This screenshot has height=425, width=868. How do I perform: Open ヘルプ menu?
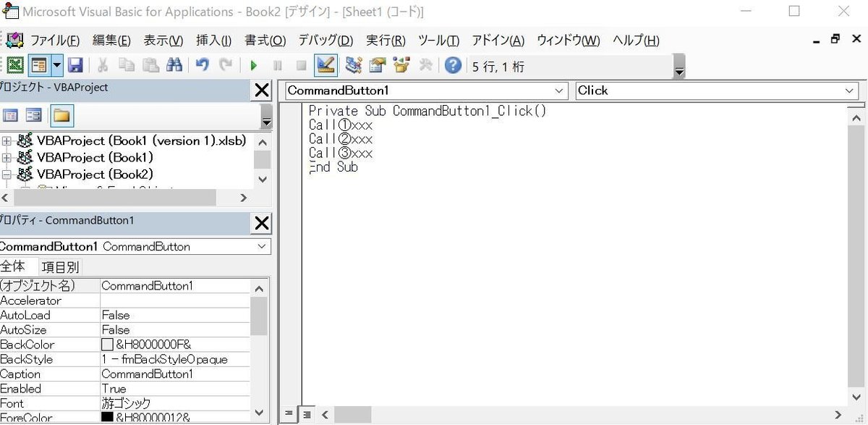coord(636,41)
